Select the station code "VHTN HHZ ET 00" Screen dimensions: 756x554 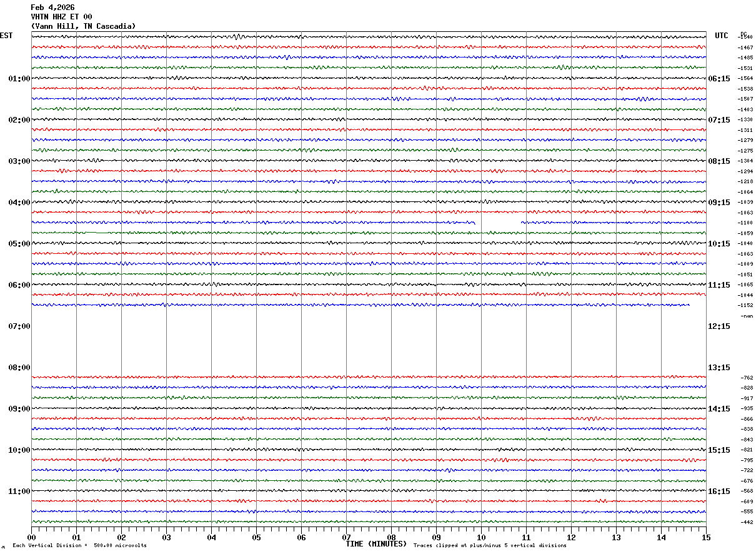click(61, 17)
